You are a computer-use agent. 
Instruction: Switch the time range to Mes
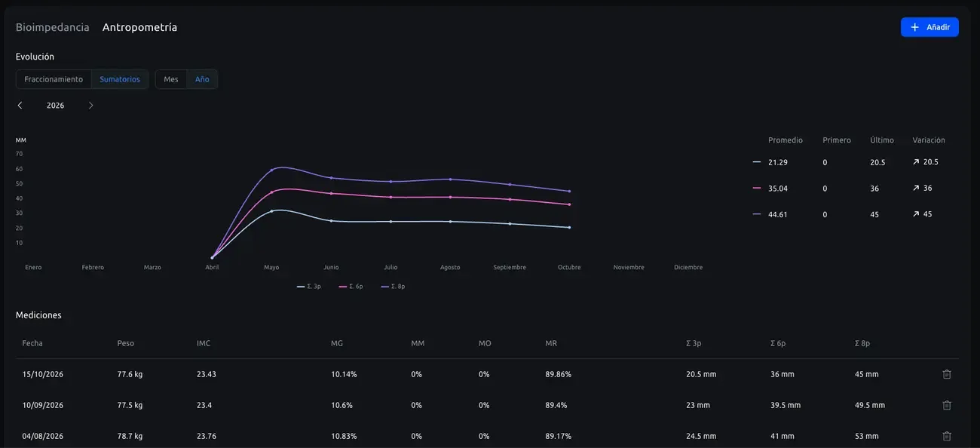point(171,79)
